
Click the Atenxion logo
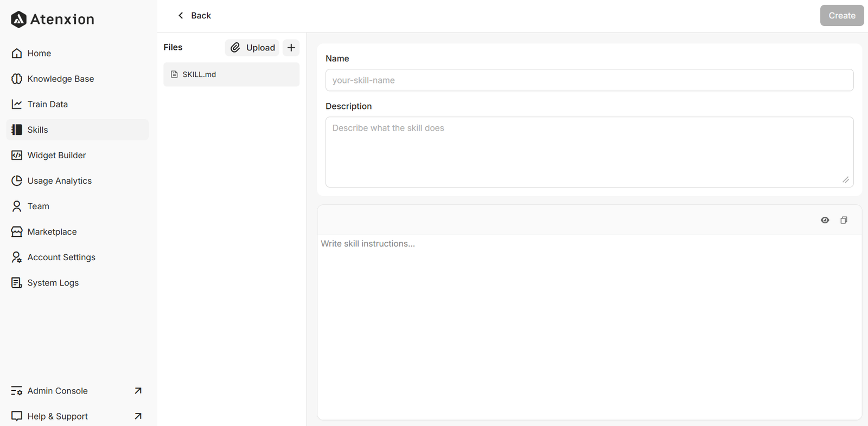(x=53, y=20)
